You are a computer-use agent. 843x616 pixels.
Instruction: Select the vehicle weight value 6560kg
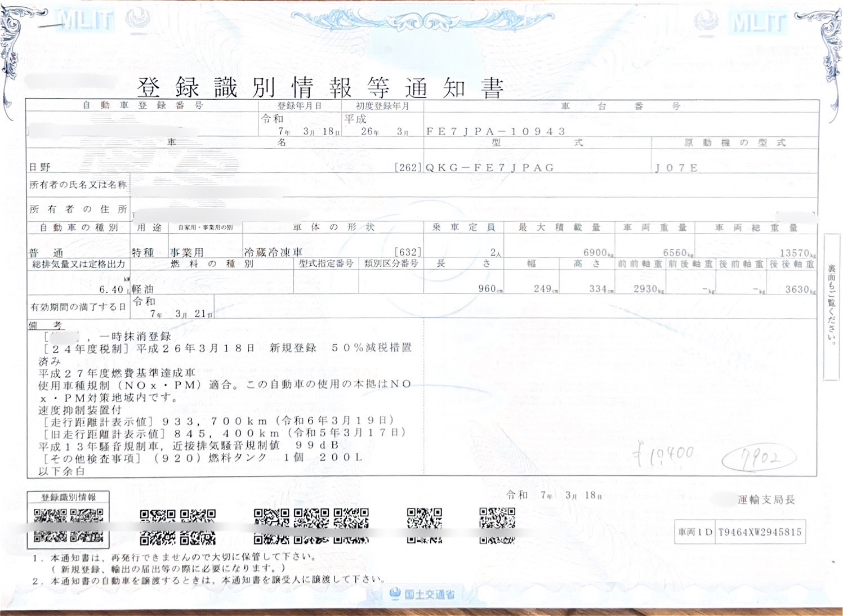679,253
